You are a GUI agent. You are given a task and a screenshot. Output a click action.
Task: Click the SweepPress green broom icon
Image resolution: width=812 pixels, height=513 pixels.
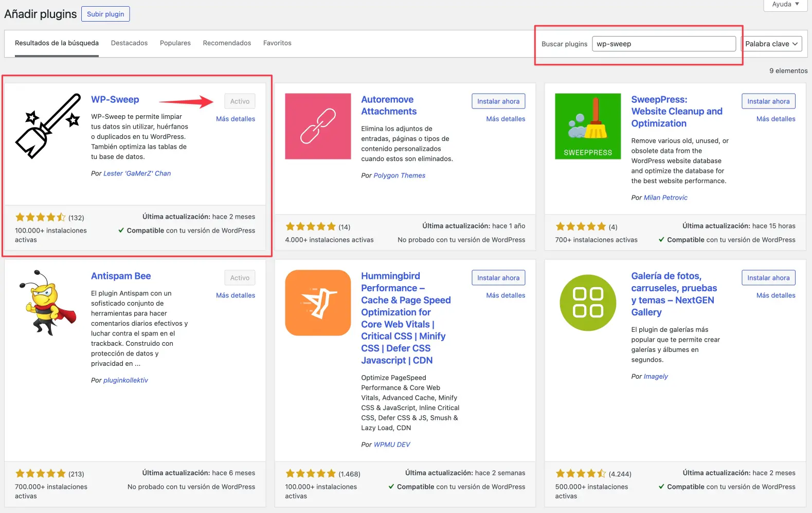588,126
